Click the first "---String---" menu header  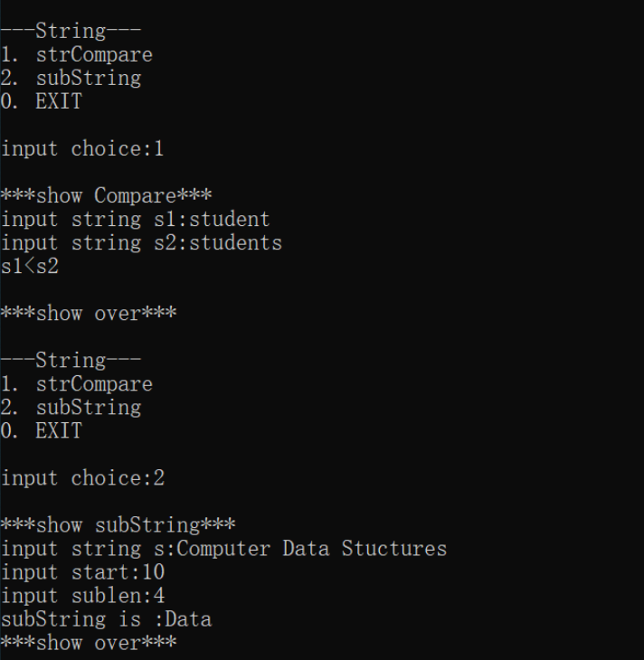point(71,32)
